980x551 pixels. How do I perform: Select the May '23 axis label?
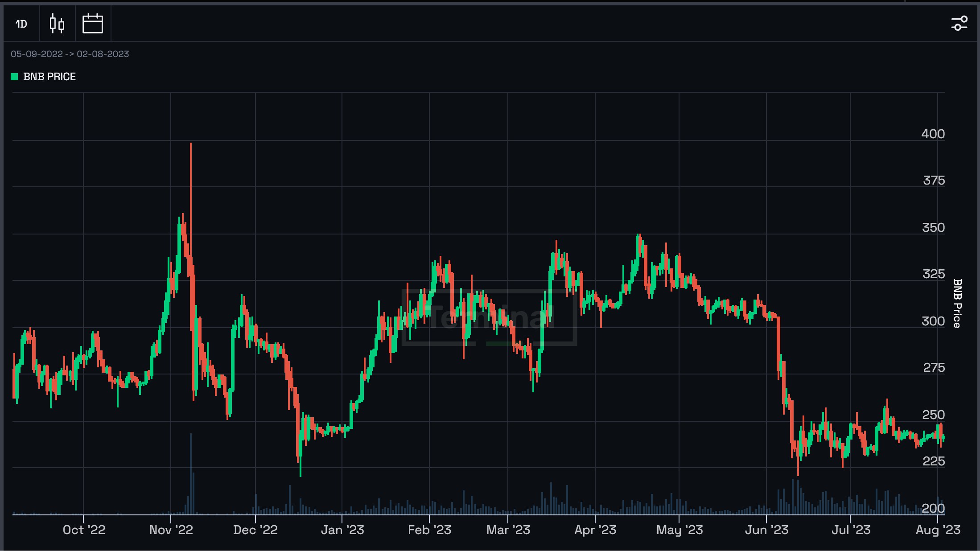tap(679, 530)
